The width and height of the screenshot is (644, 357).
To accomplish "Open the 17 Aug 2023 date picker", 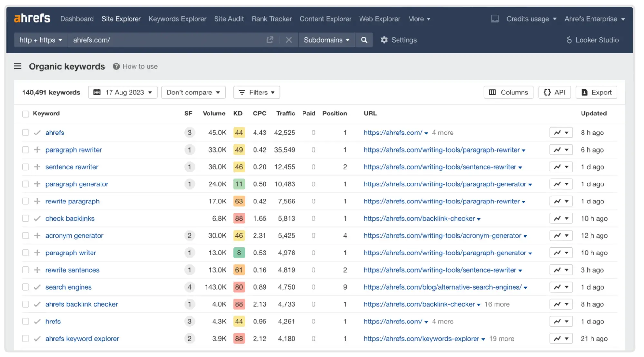I will pyautogui.click(x=123, y=92).
